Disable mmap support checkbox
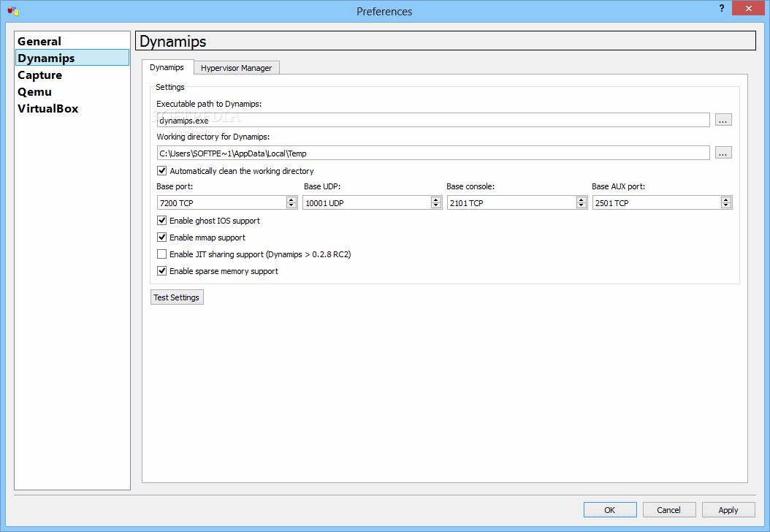This screenshot has height=532, width=770. point(161,237)
